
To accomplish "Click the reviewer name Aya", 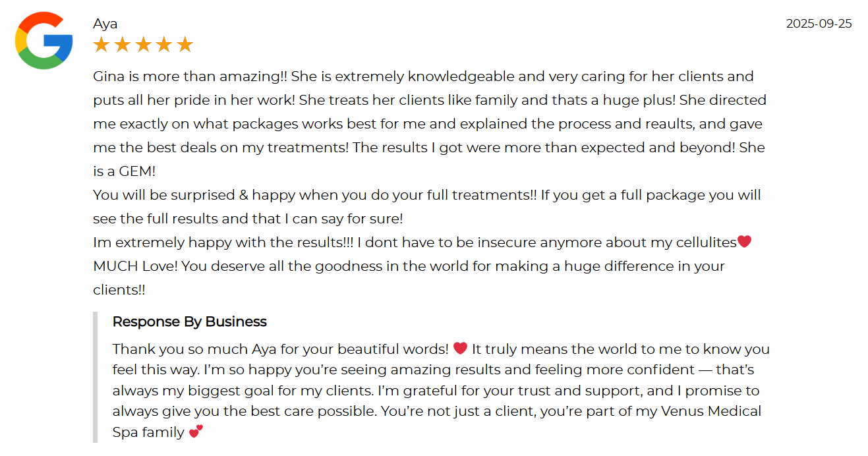I will [105, 24].
